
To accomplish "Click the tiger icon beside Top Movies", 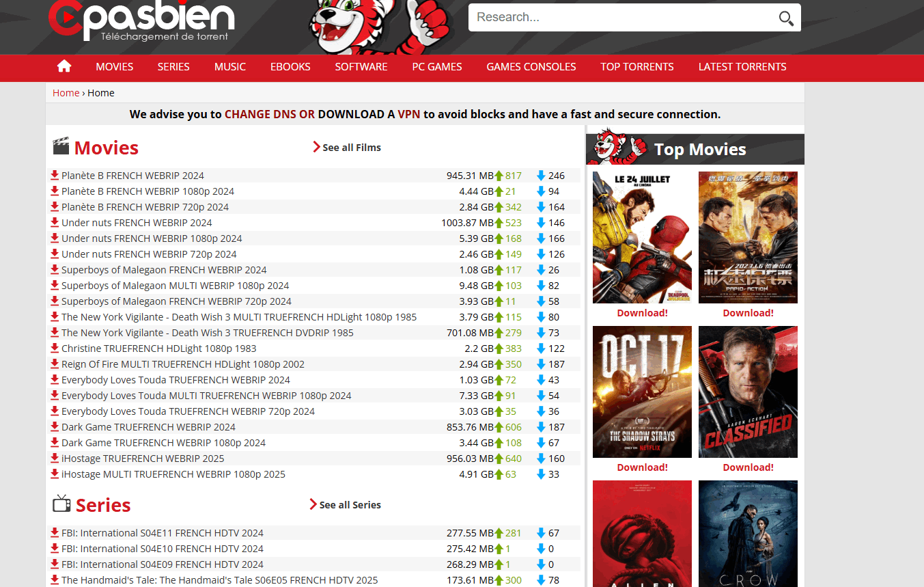I will [617, 146].
